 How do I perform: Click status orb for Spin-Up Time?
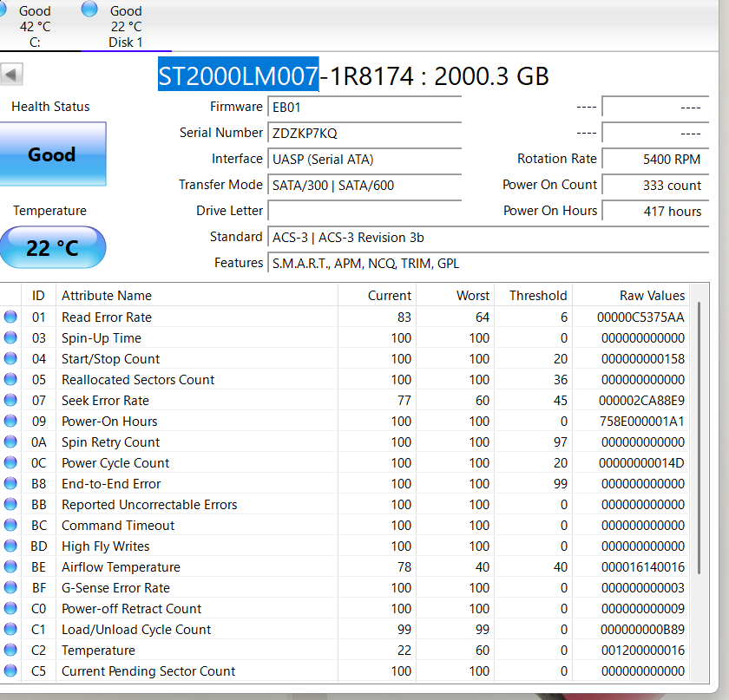[10, 337]
